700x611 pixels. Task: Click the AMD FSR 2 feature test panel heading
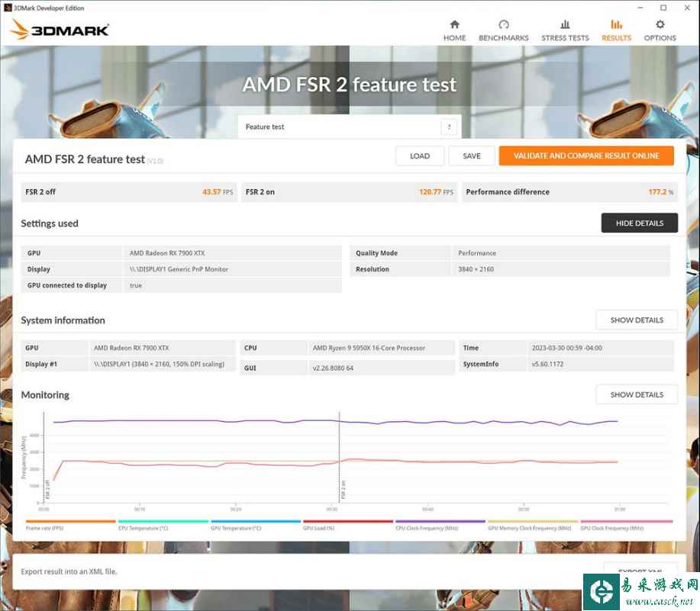point(85,159)
